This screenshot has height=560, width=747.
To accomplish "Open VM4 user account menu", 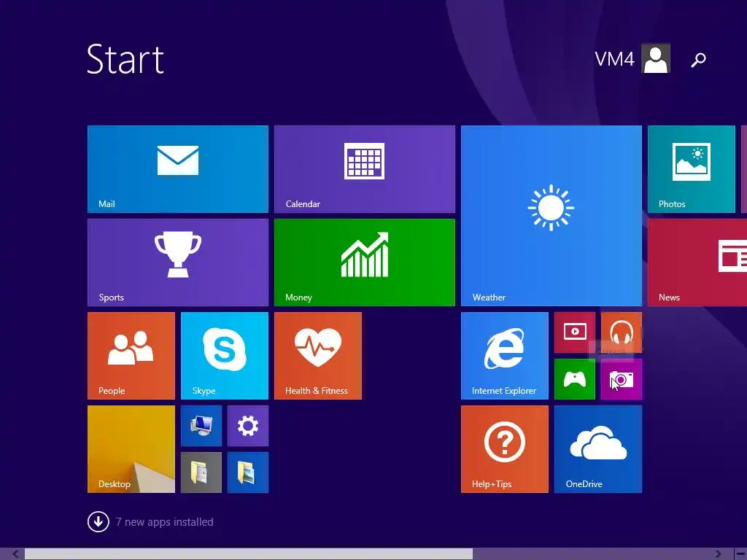I will pos(632,58).
